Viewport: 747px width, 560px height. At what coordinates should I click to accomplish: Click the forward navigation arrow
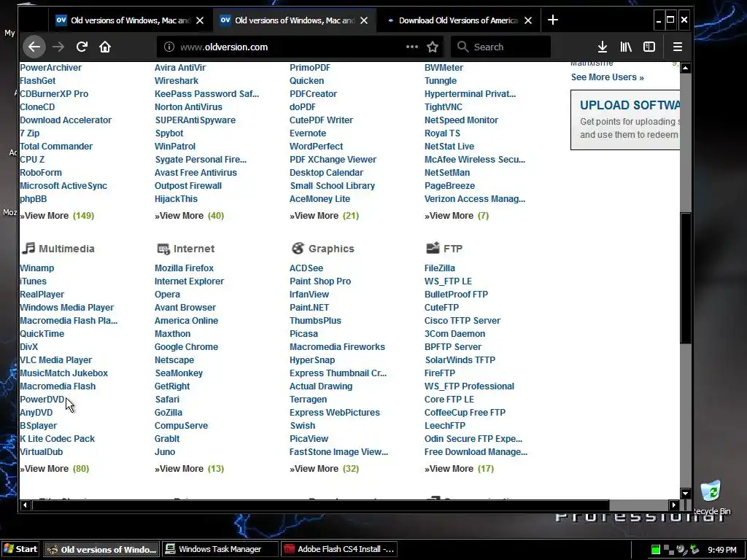click(58, 47)
